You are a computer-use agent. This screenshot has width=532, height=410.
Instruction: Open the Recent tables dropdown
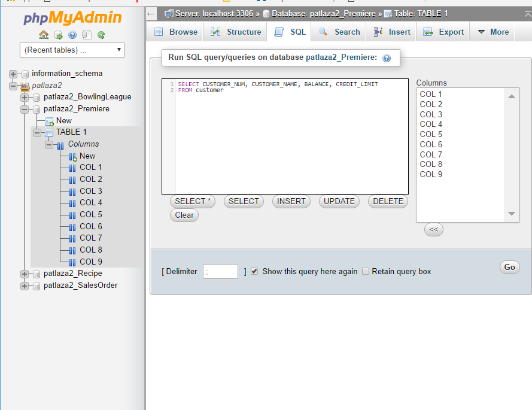point(72,50)
